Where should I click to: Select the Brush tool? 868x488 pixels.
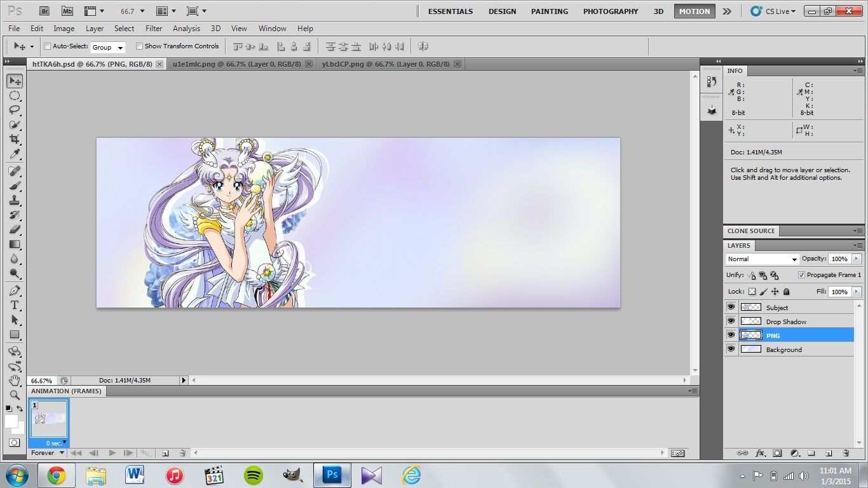click(15, 186)
